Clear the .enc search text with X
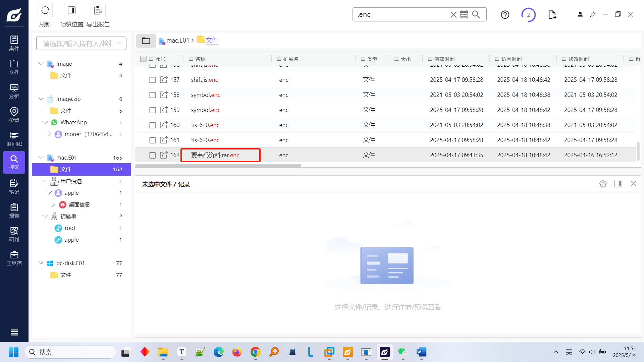 click(x=453, y=14)
